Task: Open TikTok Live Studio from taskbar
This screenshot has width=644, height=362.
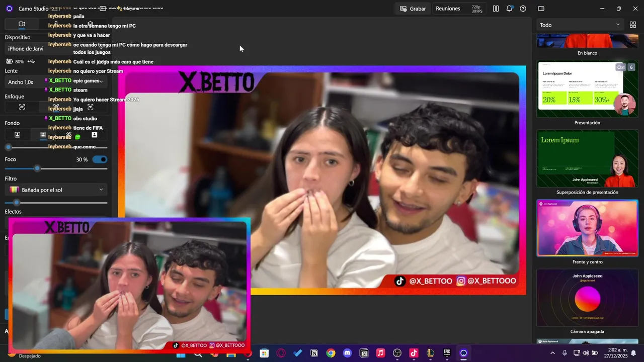Action: pyautogui.click(x=414, y=353)
